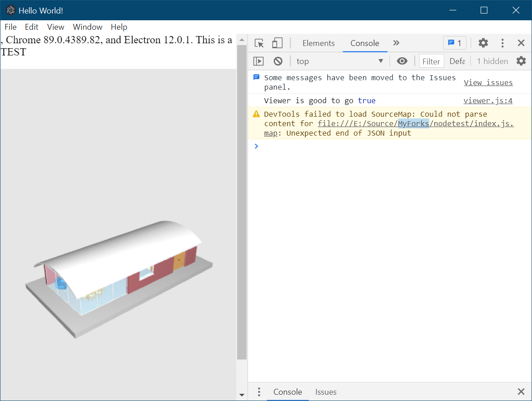Create a live expression with the eye

click(x=402, y=61)
